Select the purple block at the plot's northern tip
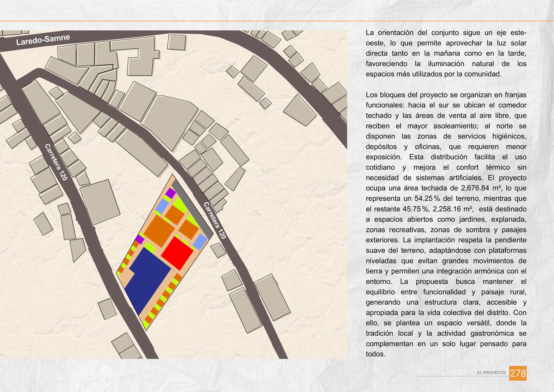Screen dimensions: 554x392 (171, 193)
